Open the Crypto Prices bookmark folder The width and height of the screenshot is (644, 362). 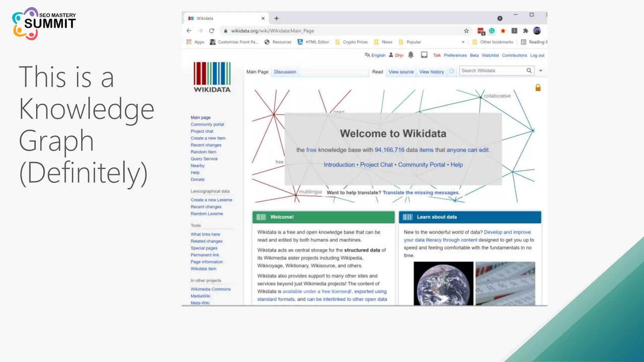pyautogui.click(x=352, y=42)
